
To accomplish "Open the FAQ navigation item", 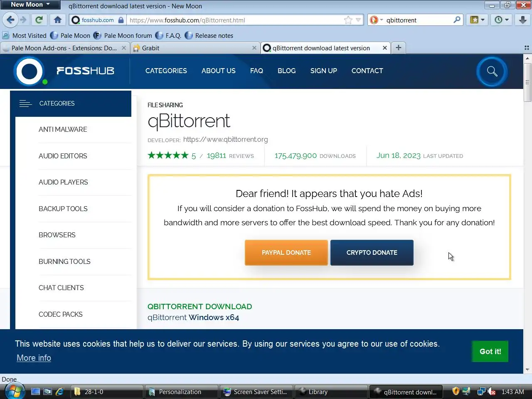I will pyautogui.click(x=256, y=71).
